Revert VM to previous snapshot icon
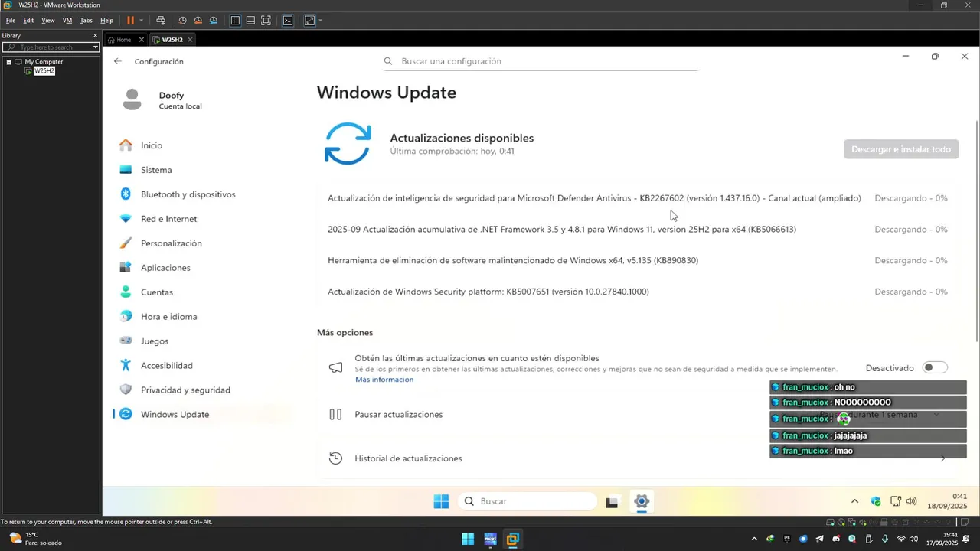The image size is (980, 551). point(198,21)
